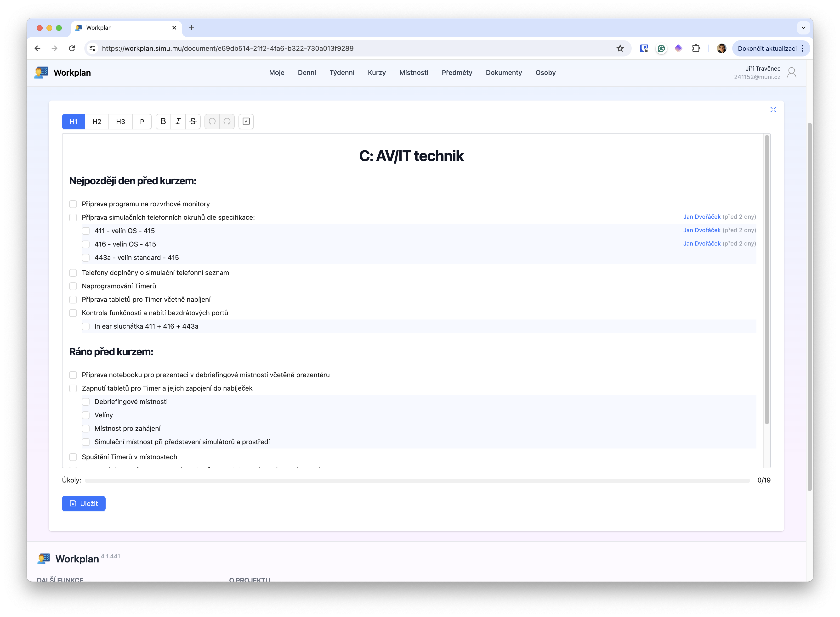
Task: Navigate to the Dokumenty section
Action: pos(504,73)
